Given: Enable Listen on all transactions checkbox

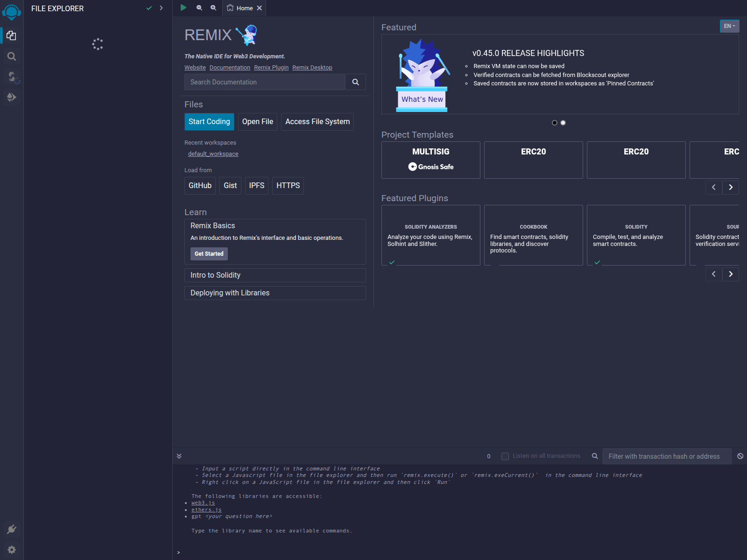Looking at the screenshot, I should coord(505,456).
